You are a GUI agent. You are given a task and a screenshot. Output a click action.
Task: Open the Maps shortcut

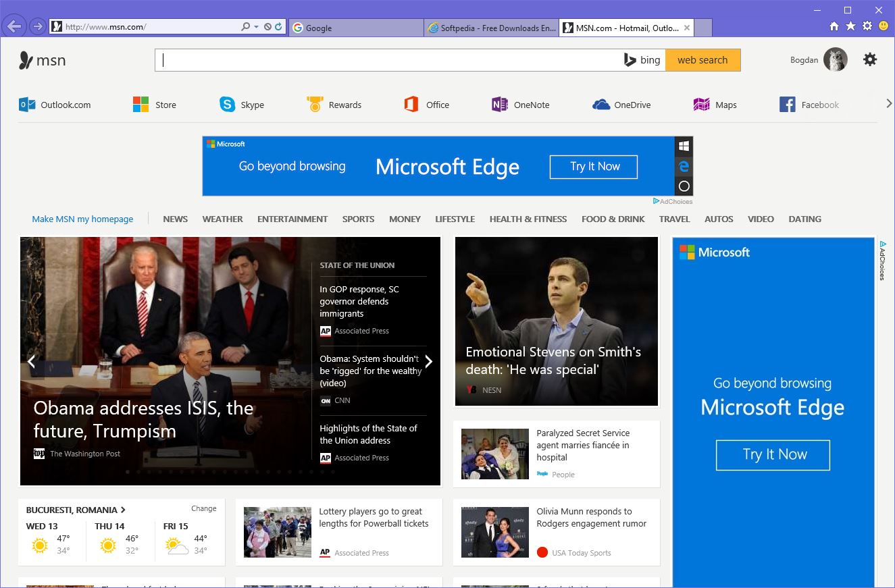[x=715, y=105]
